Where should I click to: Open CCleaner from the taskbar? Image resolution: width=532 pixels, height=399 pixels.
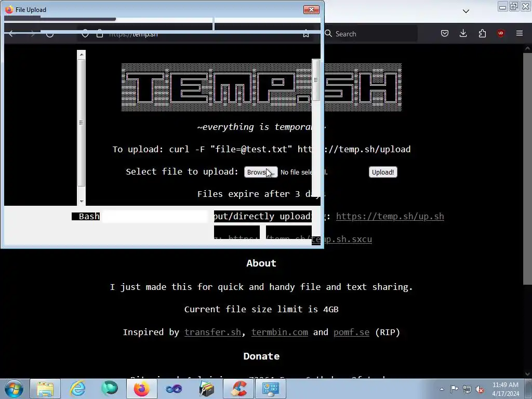click(238, 389)
